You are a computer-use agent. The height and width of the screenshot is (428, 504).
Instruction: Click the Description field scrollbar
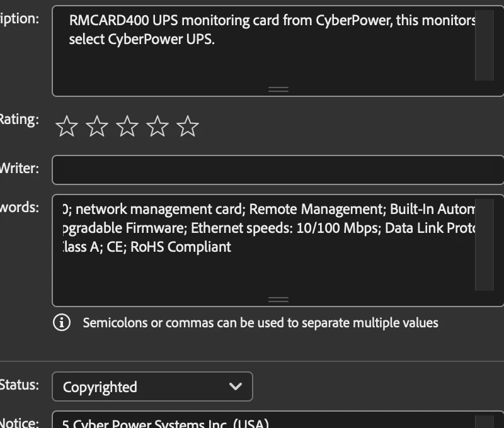pos(484,45)
